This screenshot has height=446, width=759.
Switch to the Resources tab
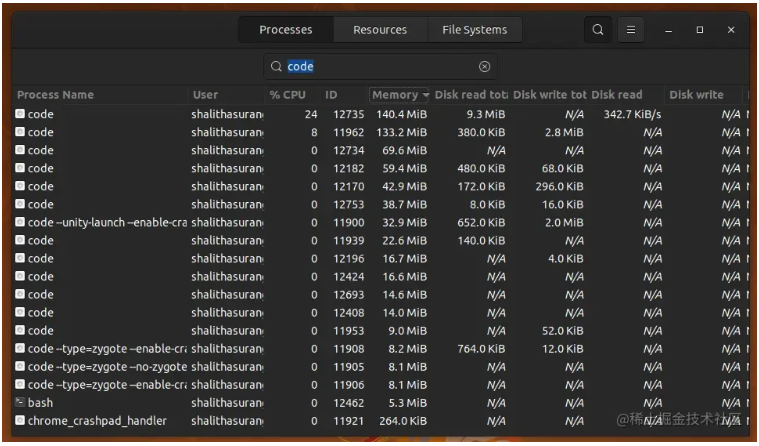(380, 30)
